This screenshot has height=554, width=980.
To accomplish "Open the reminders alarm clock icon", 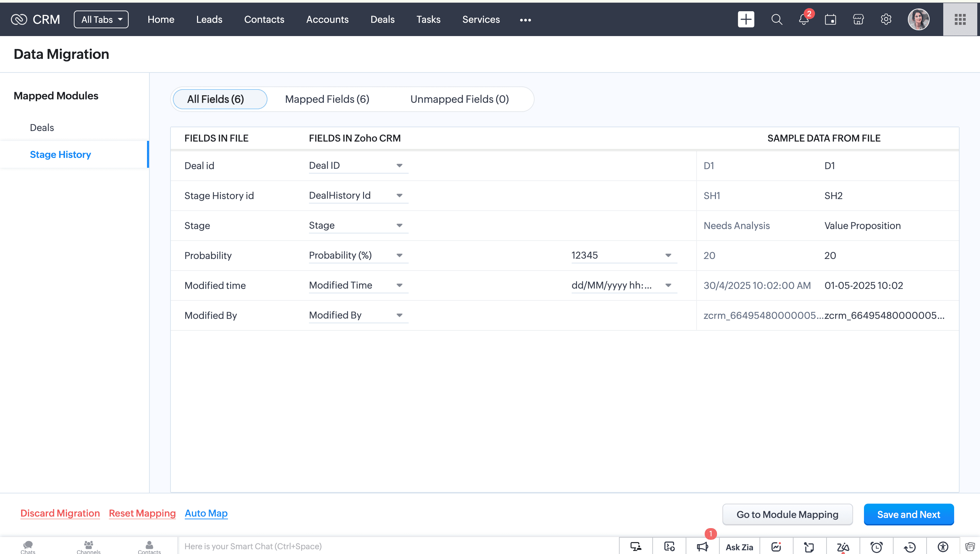I will tap(877, 547).
